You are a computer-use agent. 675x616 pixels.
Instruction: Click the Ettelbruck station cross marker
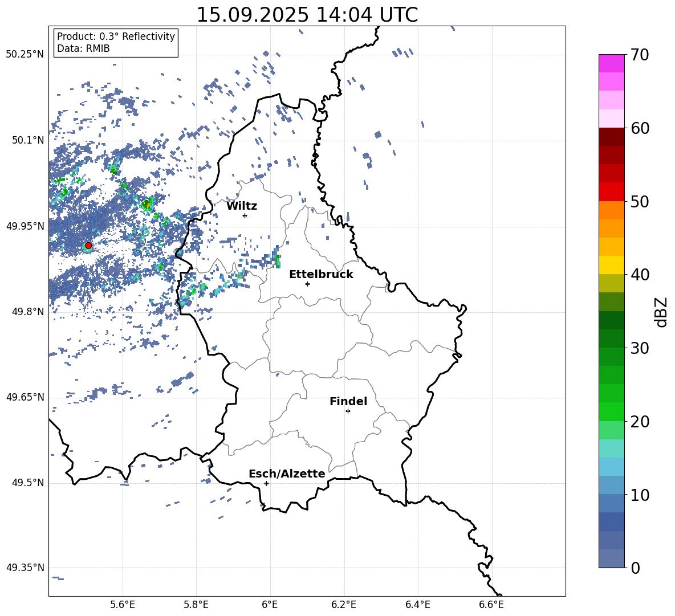(307, 284)
